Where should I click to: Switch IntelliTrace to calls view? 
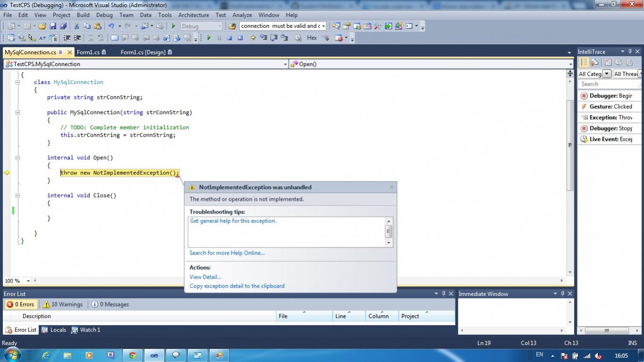[x=594, y=62]
